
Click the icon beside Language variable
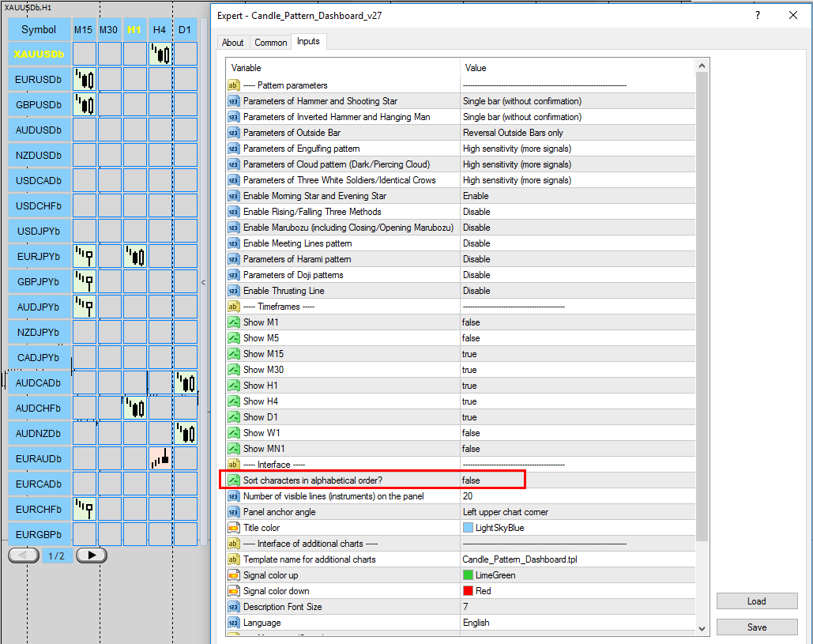pos(233,623)
